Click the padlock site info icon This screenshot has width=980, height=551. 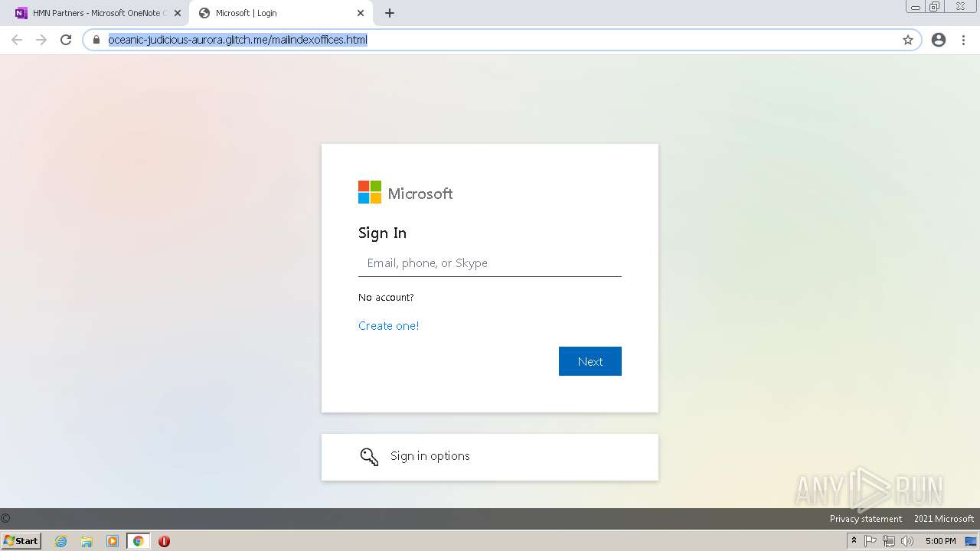coord(96,40)
